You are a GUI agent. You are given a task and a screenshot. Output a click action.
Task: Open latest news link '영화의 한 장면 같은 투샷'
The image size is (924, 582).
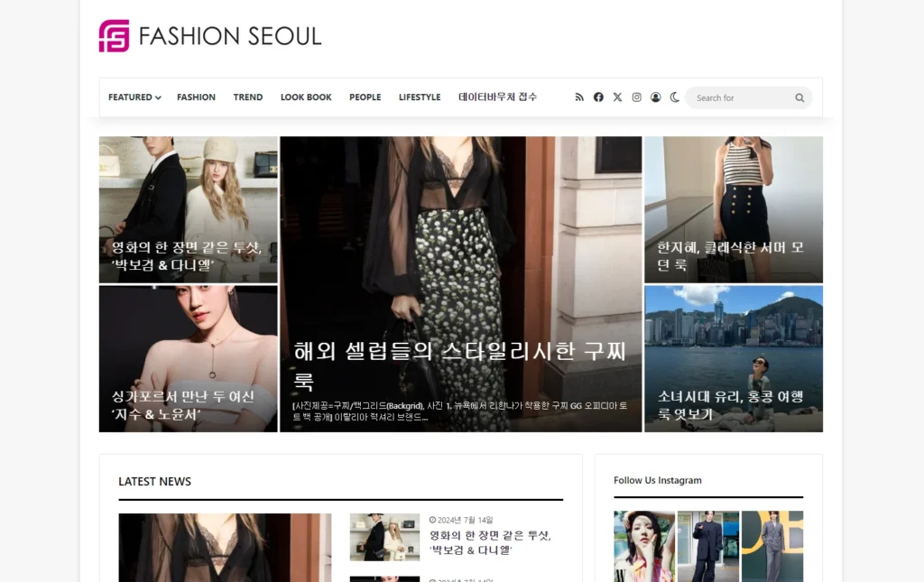(490, 542)
